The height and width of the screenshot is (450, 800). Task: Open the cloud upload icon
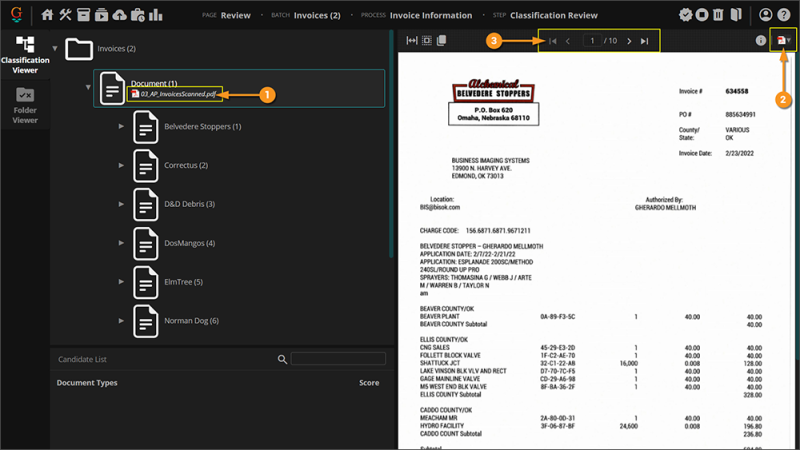pyautogui.click(x=119, y=15)
